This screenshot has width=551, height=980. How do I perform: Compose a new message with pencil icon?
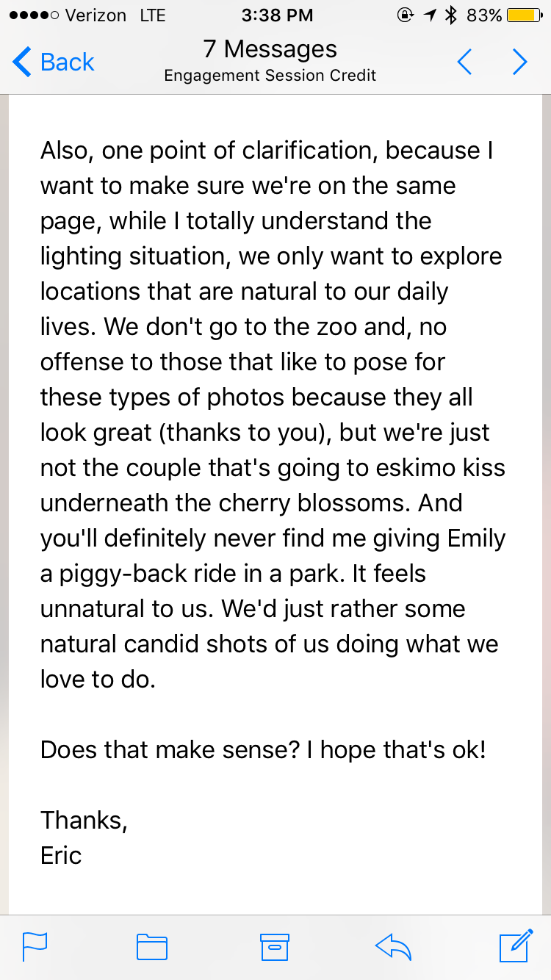point(515,945)
